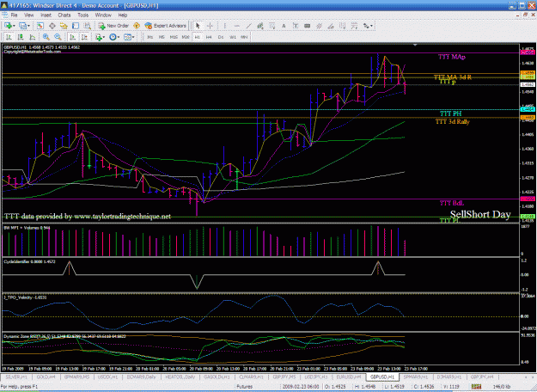Screen dimensions: 537x392
Task: Switch to the M30 timeframe
Action: pos(186,37)
